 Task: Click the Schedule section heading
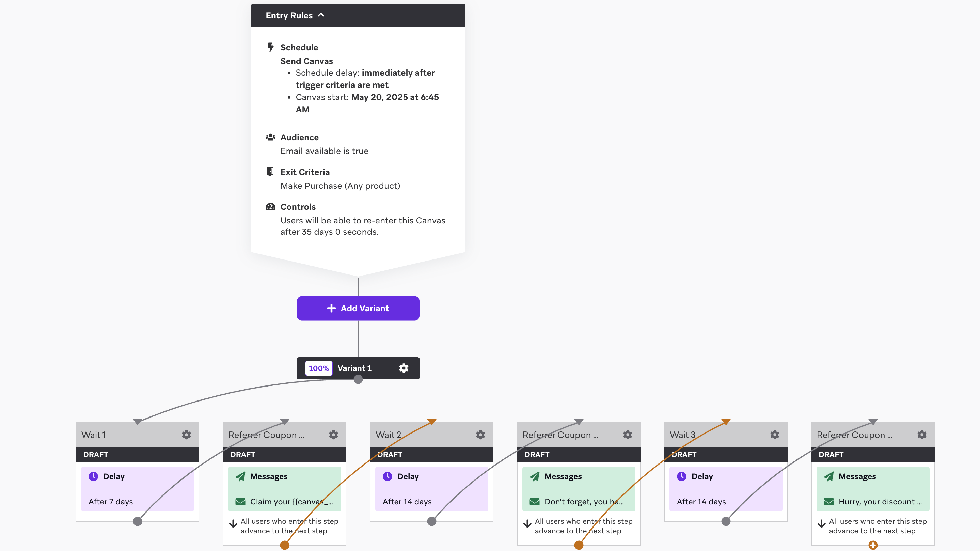click(299, 48)
